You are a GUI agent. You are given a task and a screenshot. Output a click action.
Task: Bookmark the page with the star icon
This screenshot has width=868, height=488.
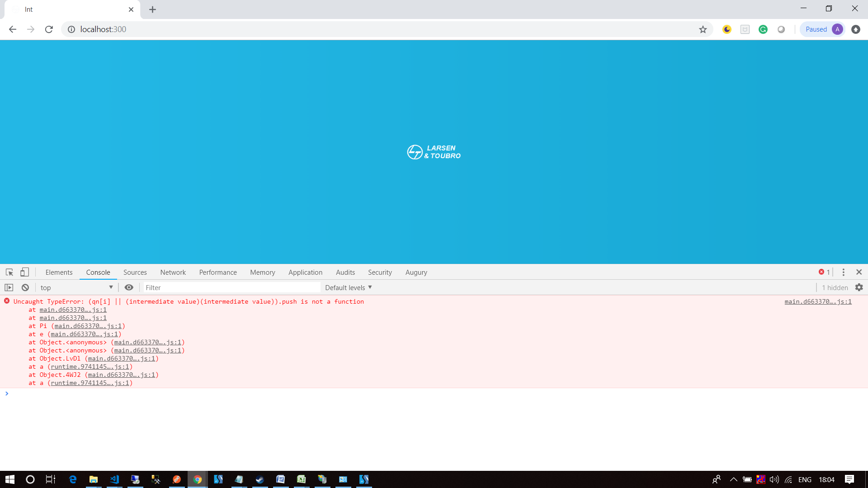coord(703,29)
